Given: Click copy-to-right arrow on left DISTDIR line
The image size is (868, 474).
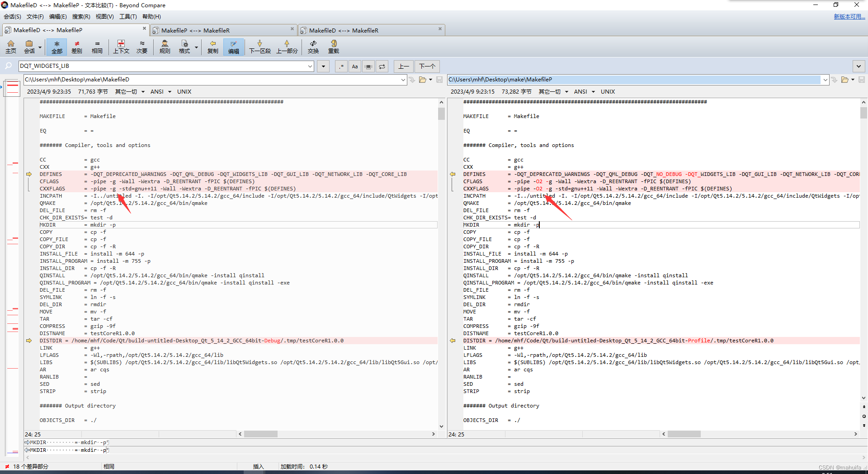Looking at the screenshot, I should click(x=29, y=341).
